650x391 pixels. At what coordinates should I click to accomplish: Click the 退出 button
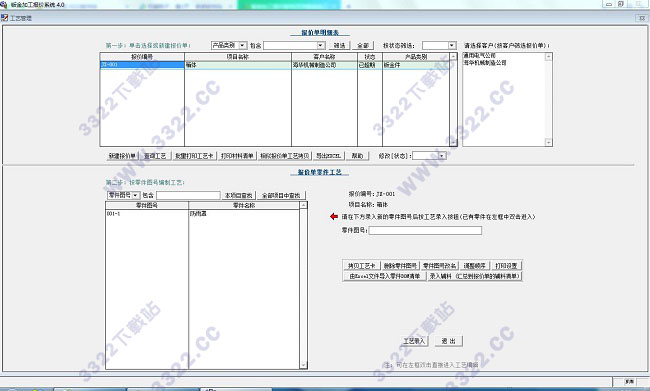click(449, 341)
